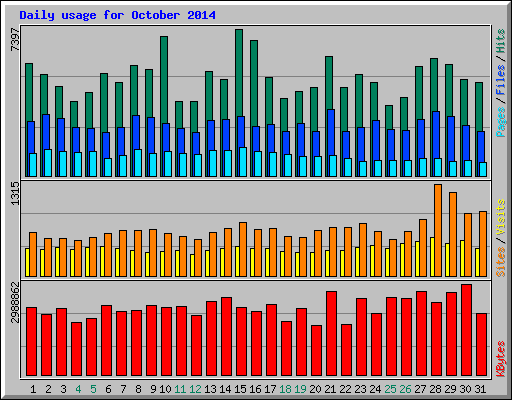Click day label 6

point(108,389)
